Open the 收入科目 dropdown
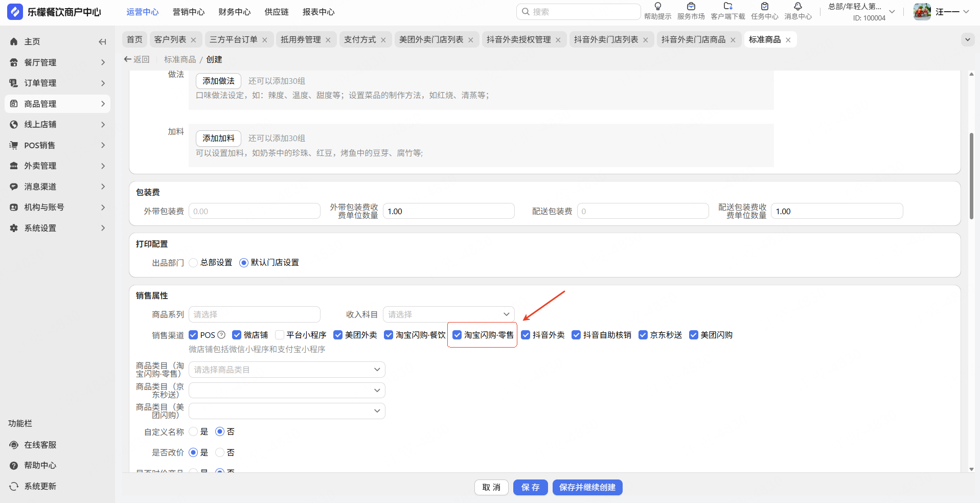 [x=449, y=314]
